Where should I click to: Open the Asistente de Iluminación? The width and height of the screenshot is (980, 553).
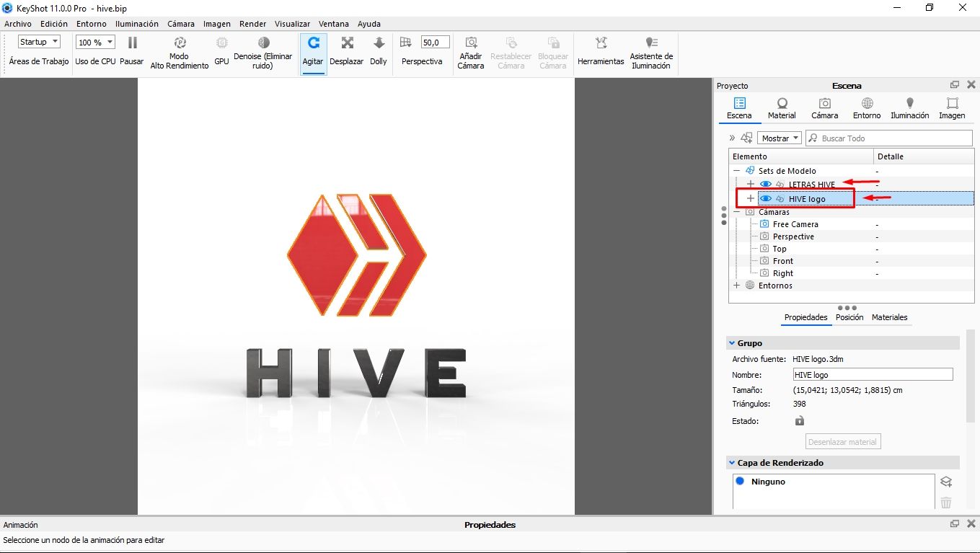pyautogui.click(x=651, y=53)
